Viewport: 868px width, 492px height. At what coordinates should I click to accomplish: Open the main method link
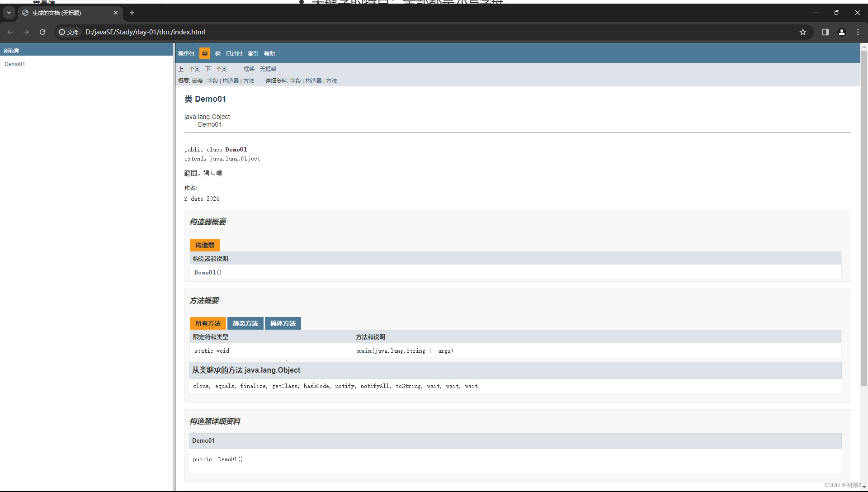(x=364, y=351)
